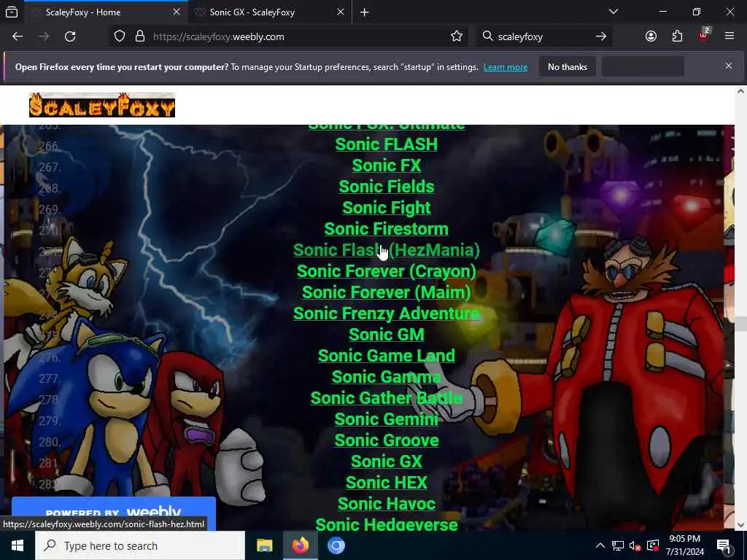
Task: Click the red extension badge icon
Action: [x=704, y=35]
